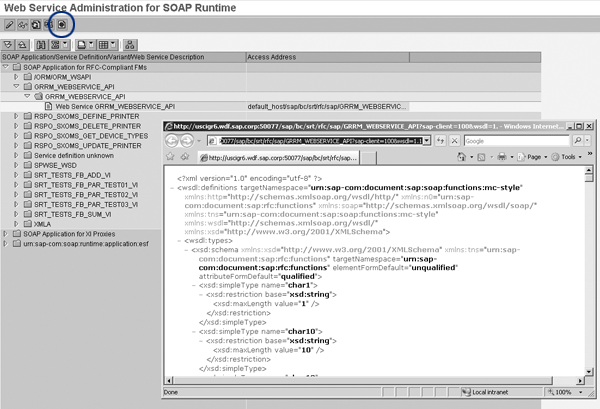Expand the /ORM/ORM_WSAPI tree node
The height and width of the screenshot is (409, 600).
pyautogui.click(x=16, y=77)
